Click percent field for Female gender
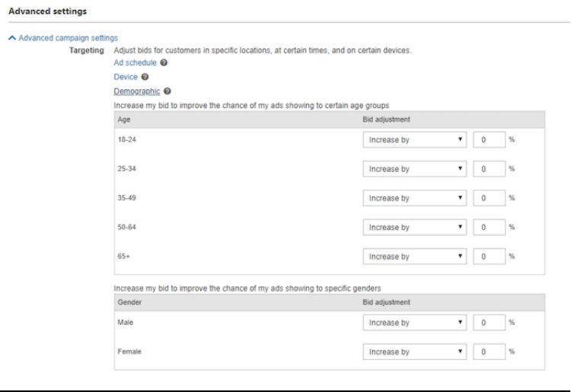This screenshot has height=392, width=571. coord(489,352)
